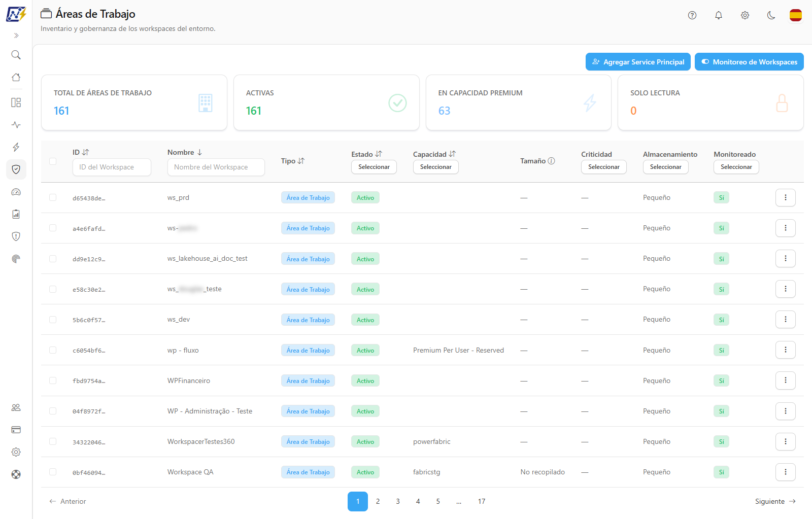
Task: Open the fingerprint icon in the sidebar
Action: (x=16, y=259)
